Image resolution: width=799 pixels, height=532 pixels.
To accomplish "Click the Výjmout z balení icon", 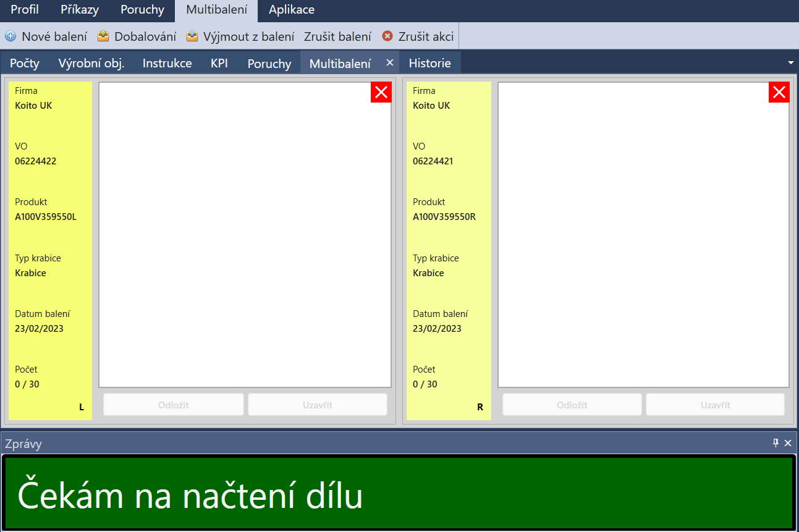I will 192,36.
